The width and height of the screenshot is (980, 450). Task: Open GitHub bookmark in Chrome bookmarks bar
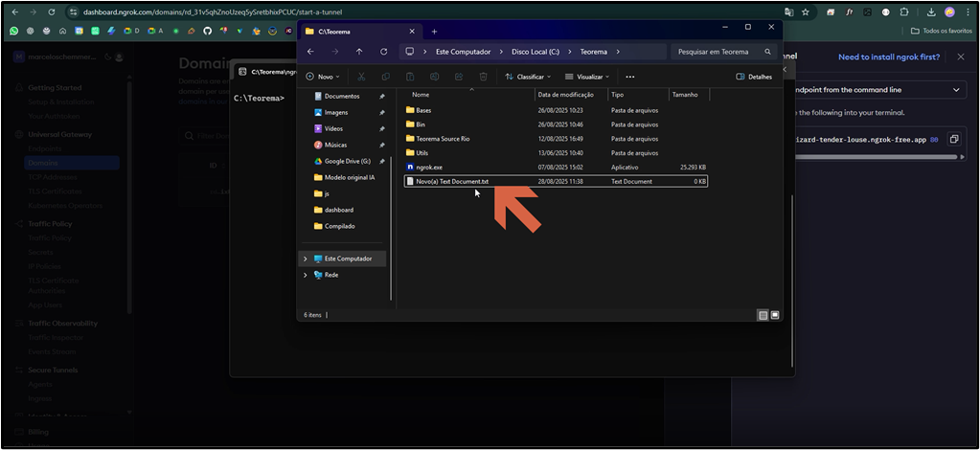pos(208,30)
